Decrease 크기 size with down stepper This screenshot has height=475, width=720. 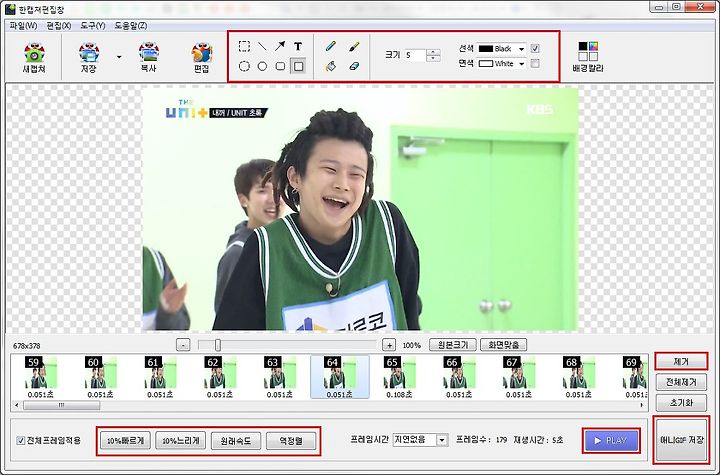[433, 58]
